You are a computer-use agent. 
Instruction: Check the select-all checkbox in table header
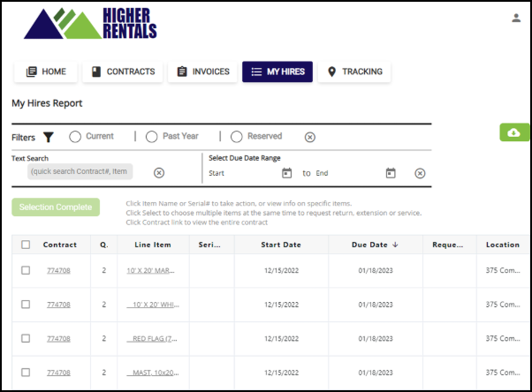(x=26, y=245)
